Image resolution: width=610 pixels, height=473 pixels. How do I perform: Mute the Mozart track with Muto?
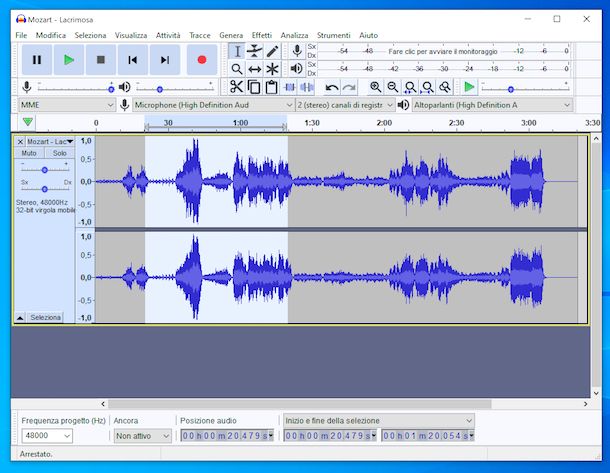(29, 153)
